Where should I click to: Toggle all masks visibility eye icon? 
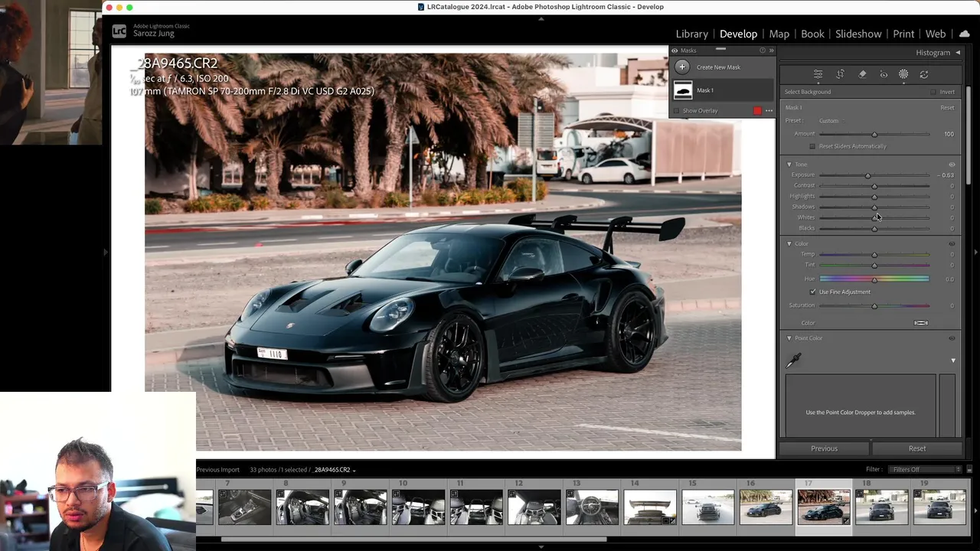[675, 51]
